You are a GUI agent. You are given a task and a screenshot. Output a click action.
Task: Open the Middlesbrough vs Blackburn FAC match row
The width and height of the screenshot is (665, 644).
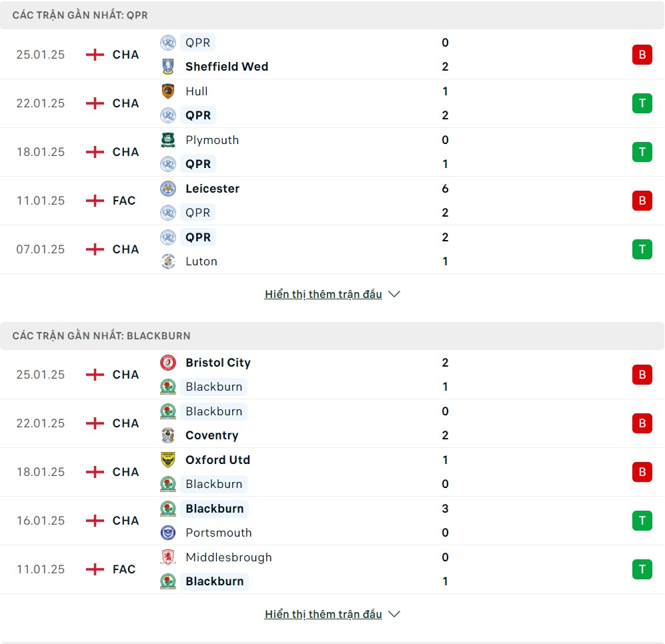click(x=332, y=569)
